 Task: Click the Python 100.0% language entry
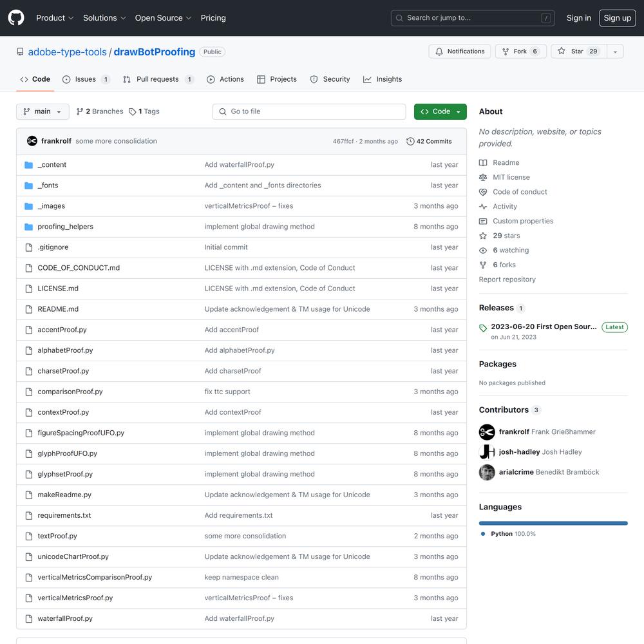coord(509,534)
